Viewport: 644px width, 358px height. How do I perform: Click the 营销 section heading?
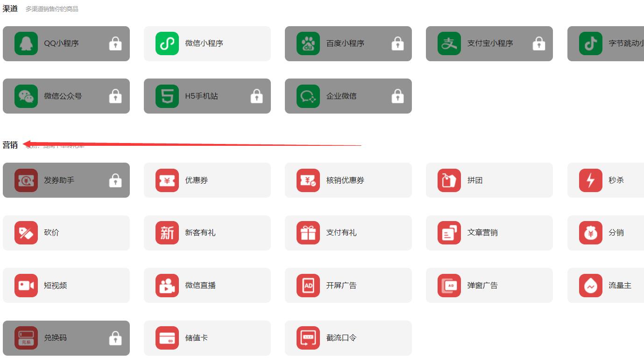pos(10,145)
